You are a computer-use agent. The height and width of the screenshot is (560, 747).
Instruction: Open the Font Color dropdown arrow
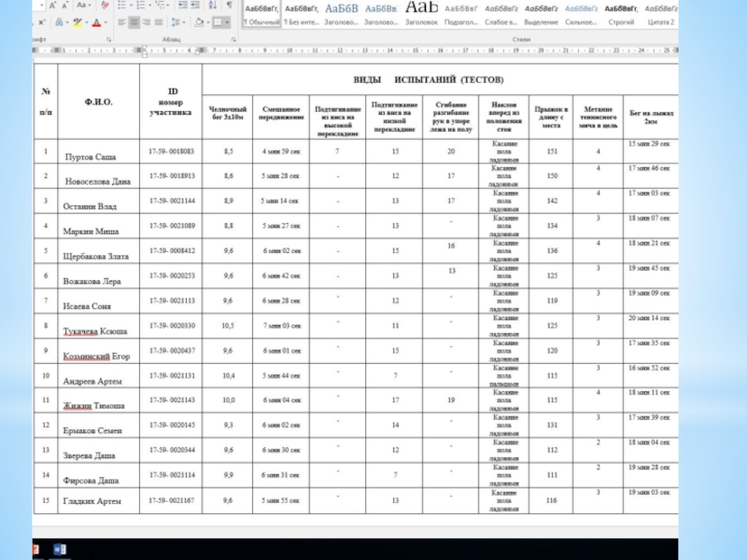click(106, 21)
